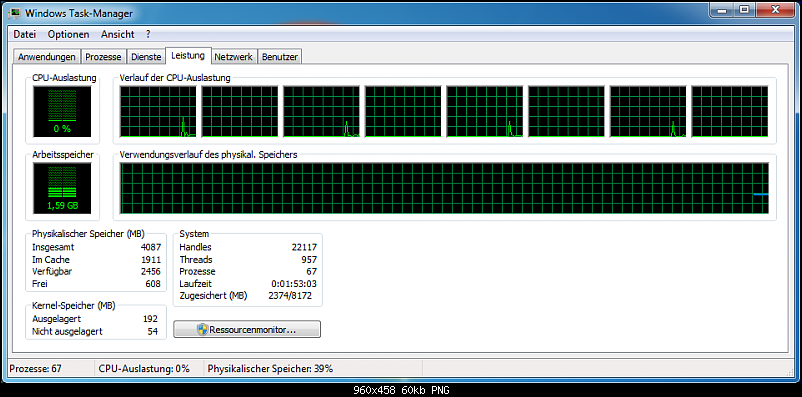Screen dimensions: 802x397
Task: Click the Zugesichert value 2374/8172
Action: [290, 296]
